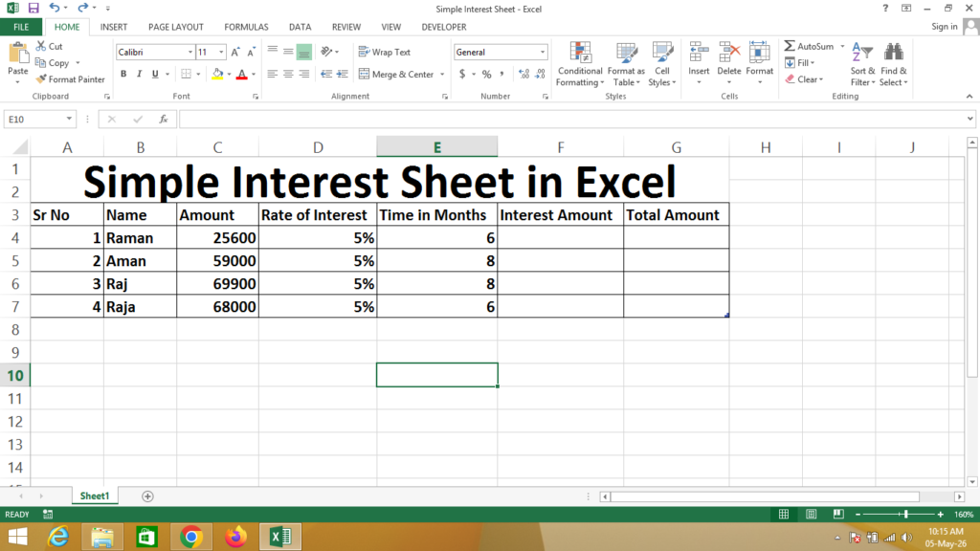
Task: Open Find & Select binoculars
Action: point(893,64)
